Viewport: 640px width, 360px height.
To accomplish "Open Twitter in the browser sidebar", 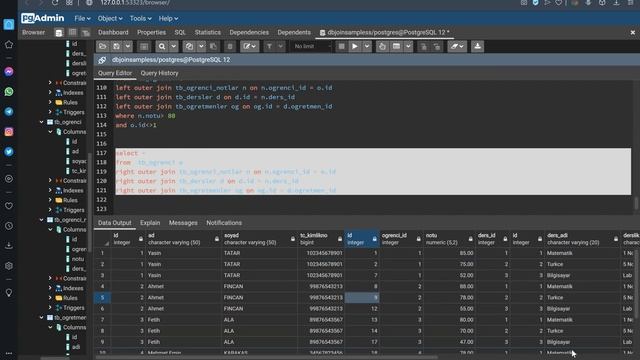I will 9,152.
